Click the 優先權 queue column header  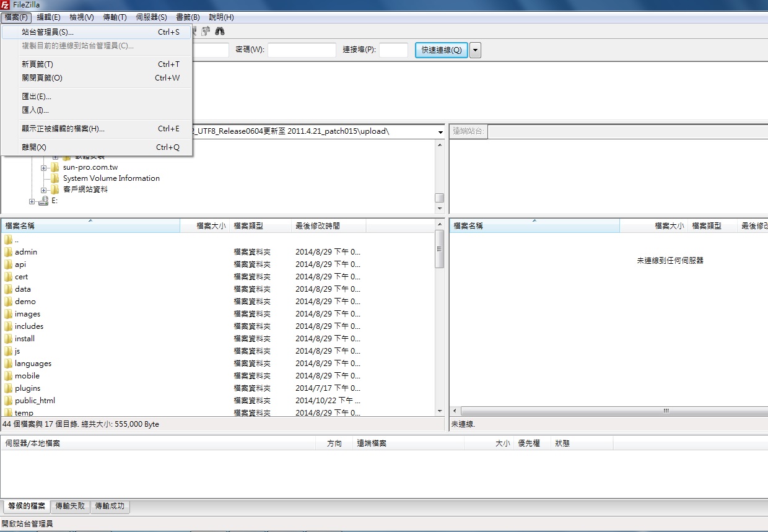(532, 443)
